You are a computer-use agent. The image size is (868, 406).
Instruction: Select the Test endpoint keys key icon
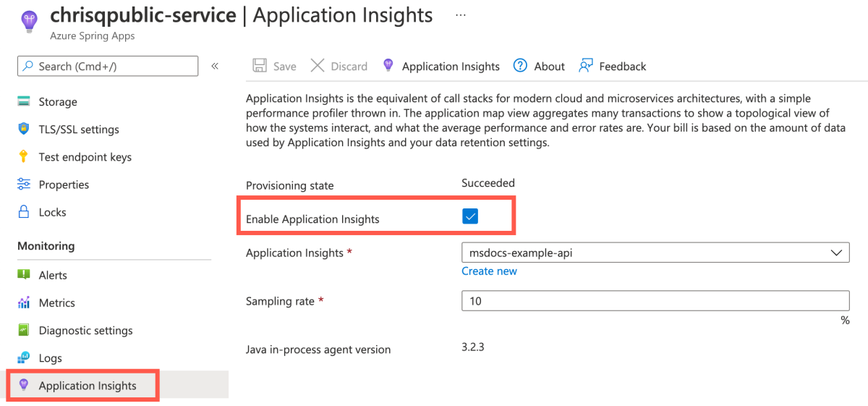pos(24,156)
